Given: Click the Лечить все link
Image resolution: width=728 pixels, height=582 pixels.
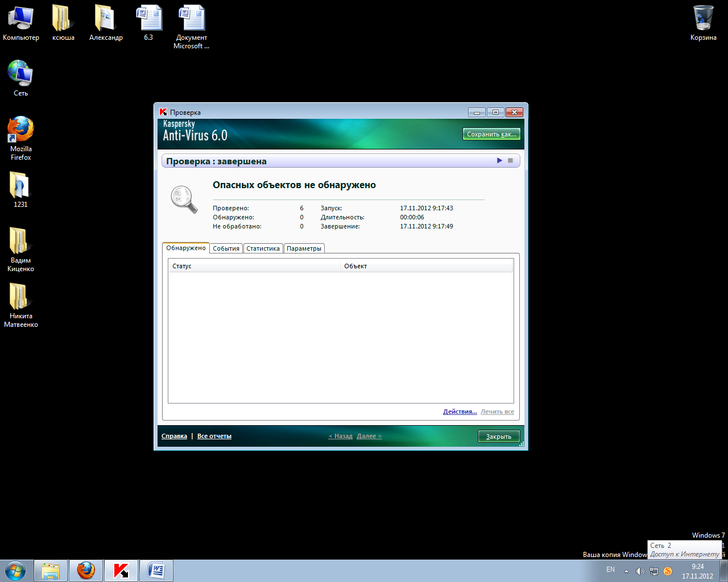Looking at the screenshot, I should coord(497,411).
